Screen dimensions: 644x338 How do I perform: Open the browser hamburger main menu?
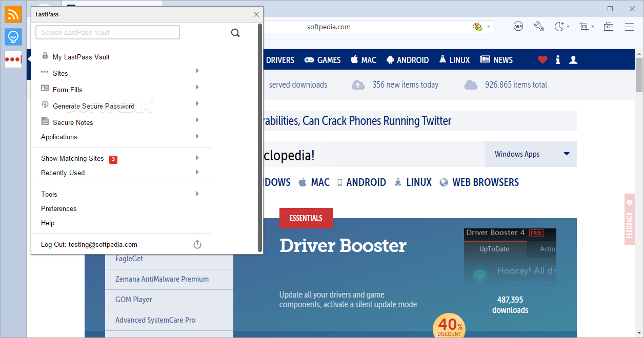click(630, 27)
